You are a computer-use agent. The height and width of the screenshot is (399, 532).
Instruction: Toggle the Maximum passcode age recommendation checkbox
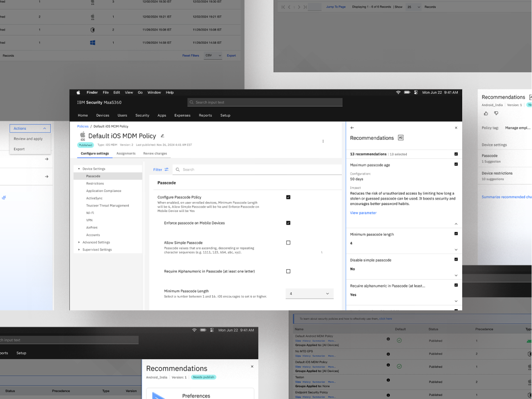(x=456, y=164)
